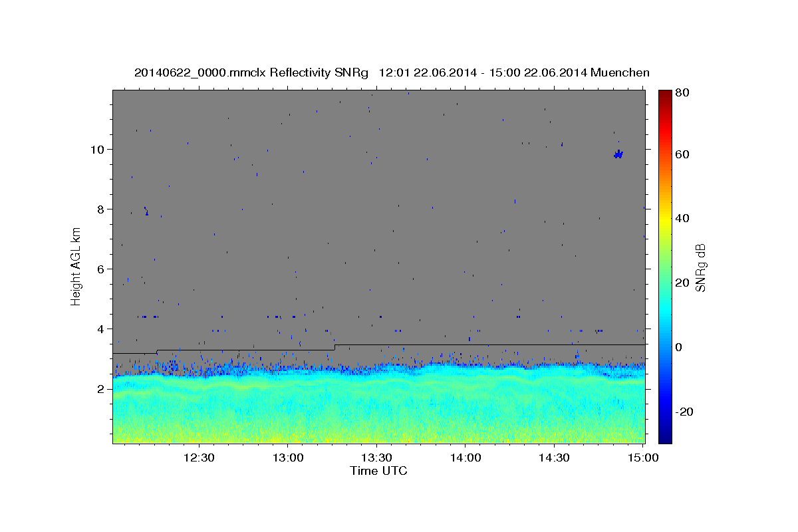
Task: Click the 13:00 time tick label
Action: [x=288, y=458]
